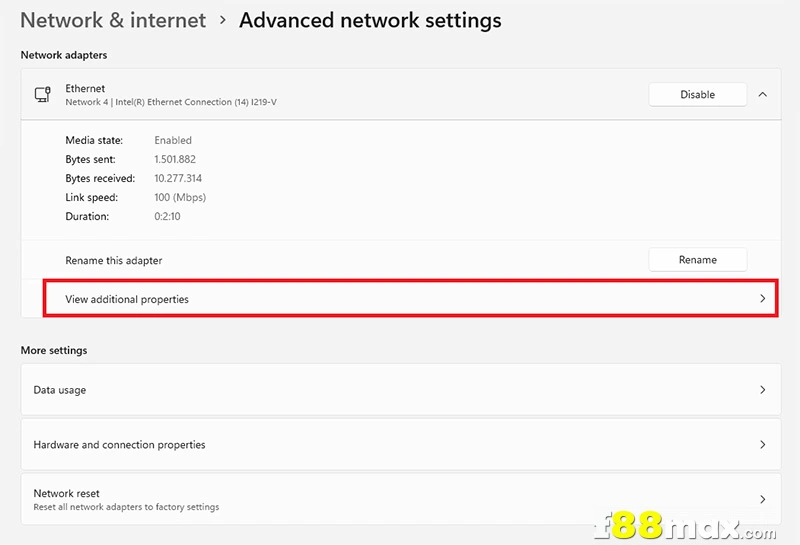Open View additional properties

tap(410, 299)
